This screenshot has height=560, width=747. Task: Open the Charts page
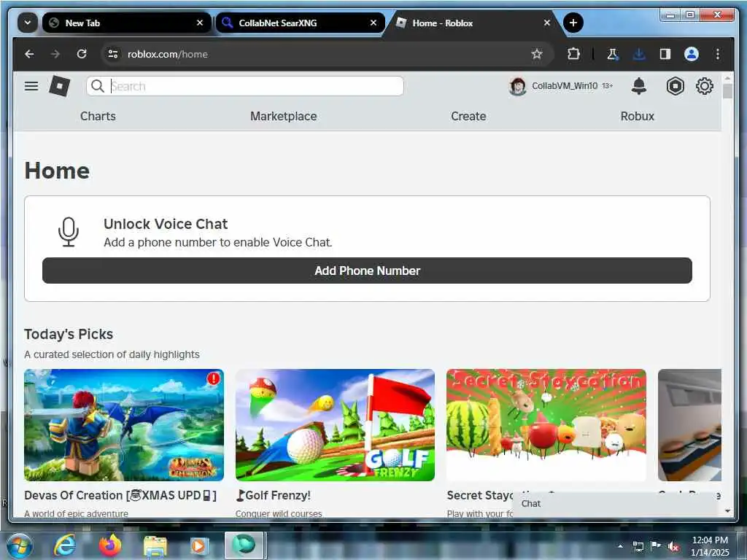coord(98,116)
